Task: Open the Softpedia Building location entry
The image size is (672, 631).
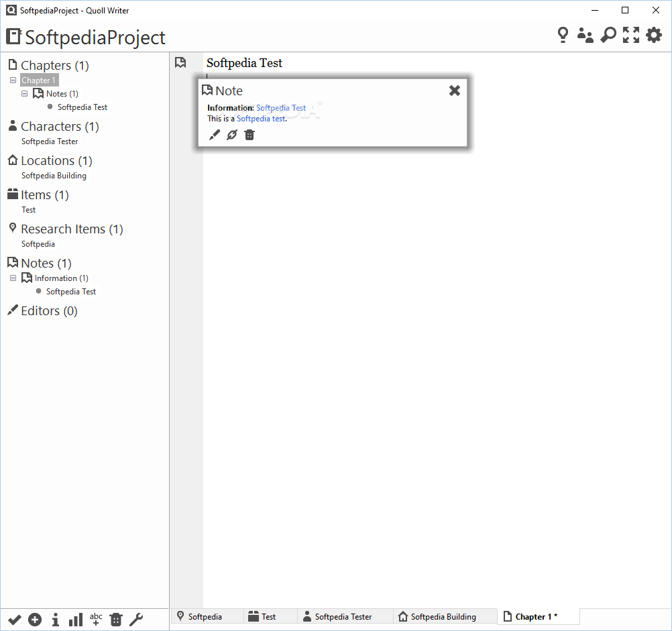Action: click(54, 176)
